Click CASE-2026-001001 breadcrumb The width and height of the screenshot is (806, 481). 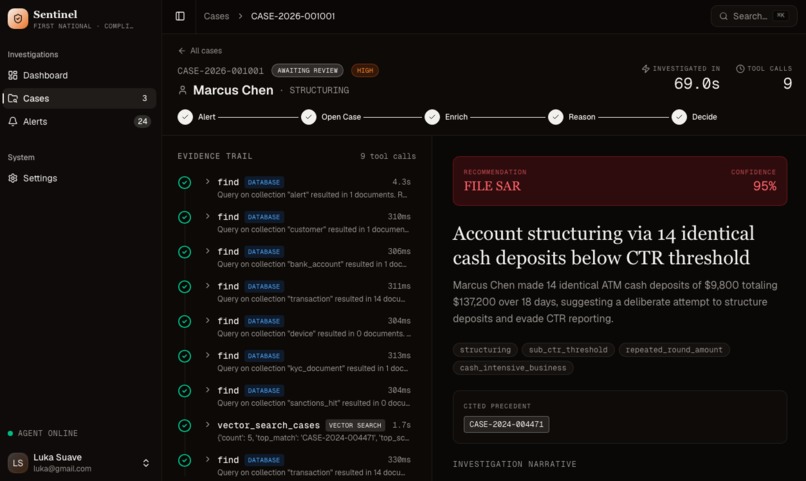point(292,16)
